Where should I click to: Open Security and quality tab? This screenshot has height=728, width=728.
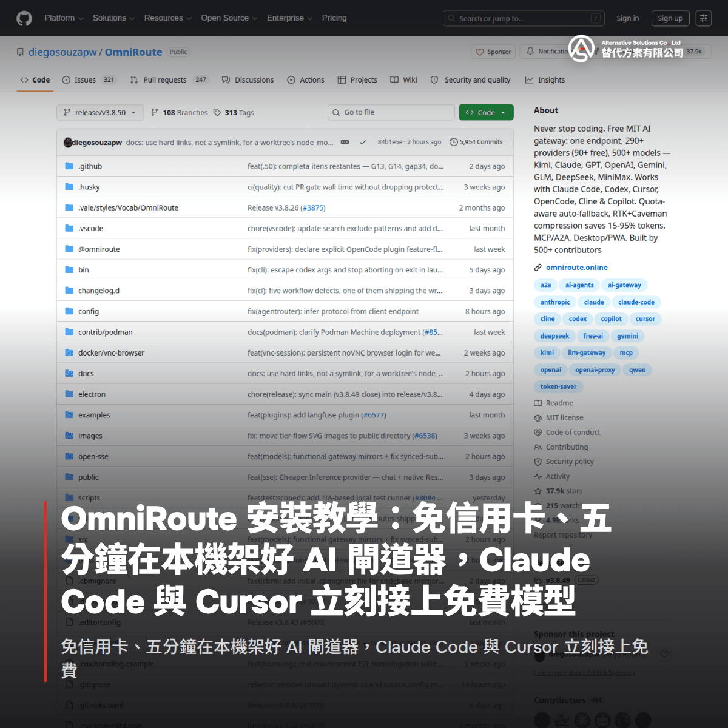pyautogui.click(x=470, y=80)
